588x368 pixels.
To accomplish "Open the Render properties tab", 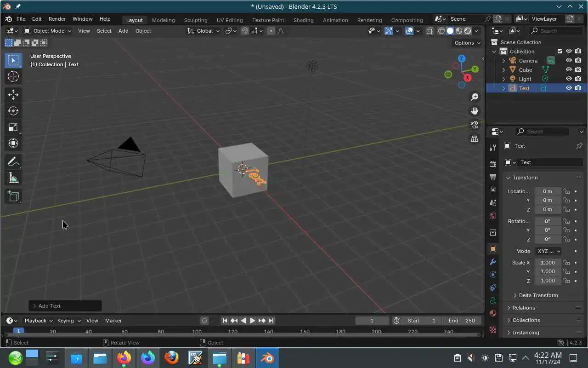I will pos(493,164).
